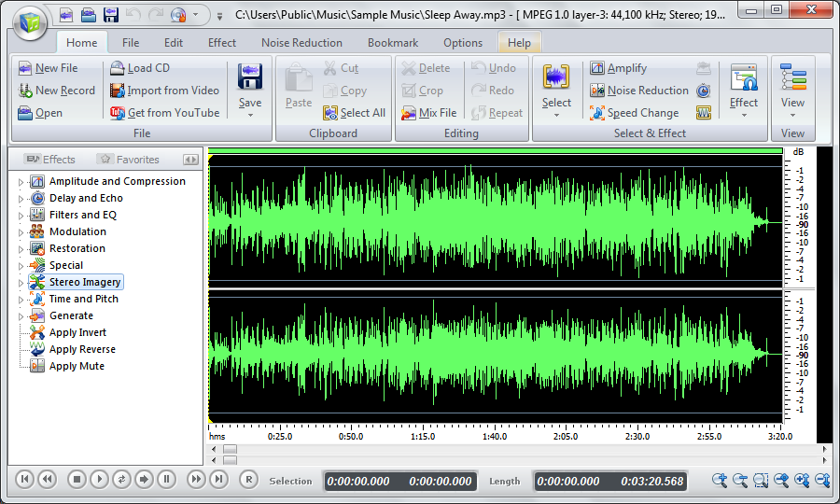Open the application orb menu button

[30, 22]
